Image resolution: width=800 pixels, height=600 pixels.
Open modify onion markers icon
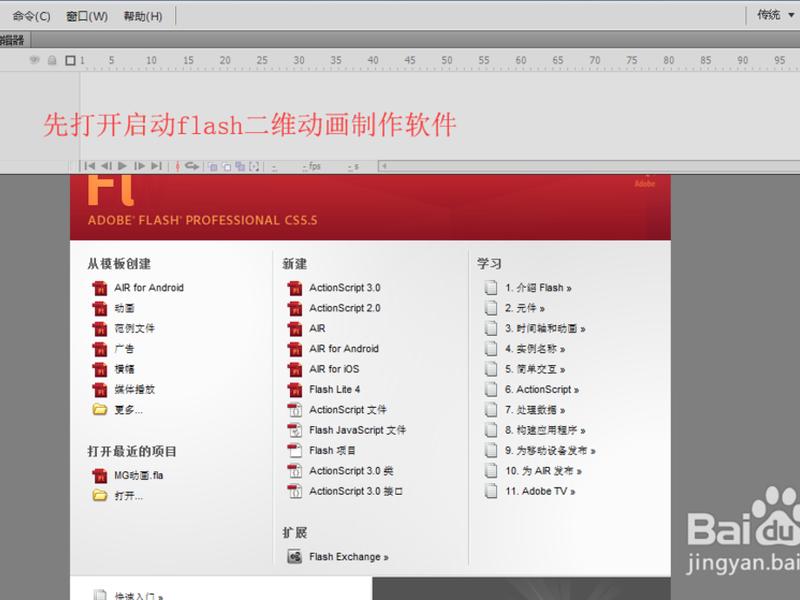[x=254, y=166]
